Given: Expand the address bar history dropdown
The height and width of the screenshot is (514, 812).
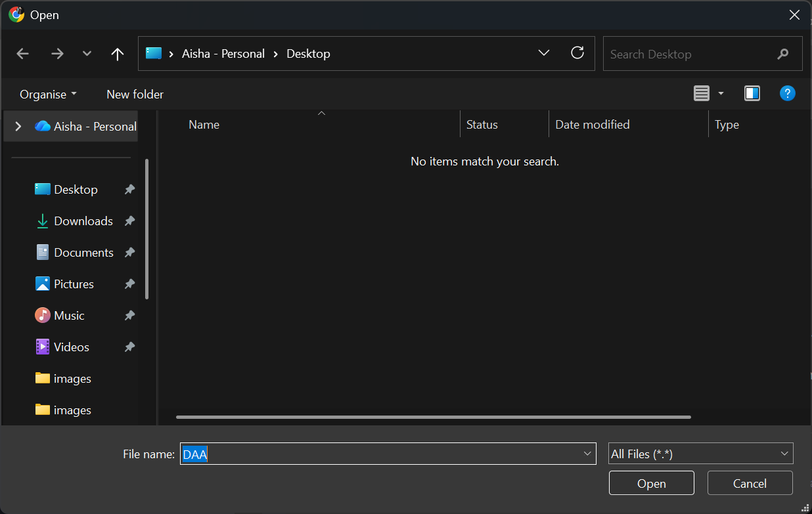Looking at the screenshot, I should 544,53.
